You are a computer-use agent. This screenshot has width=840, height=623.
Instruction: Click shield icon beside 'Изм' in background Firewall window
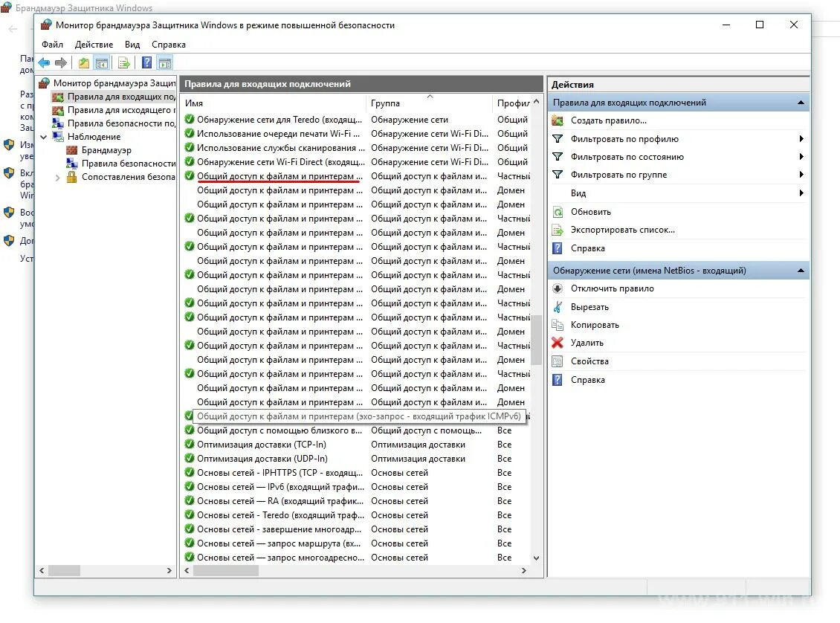[9, 145]
